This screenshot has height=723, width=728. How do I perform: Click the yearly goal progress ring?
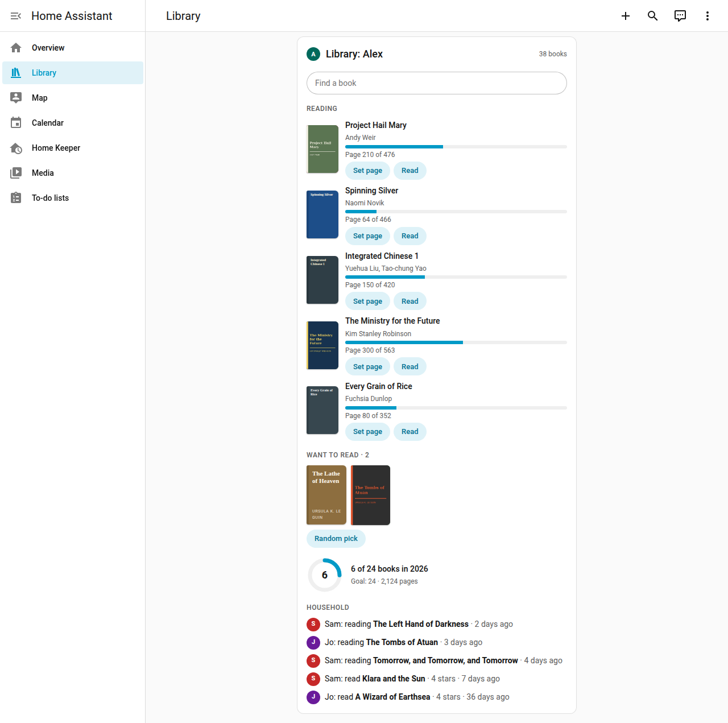(x=325, y=575)
